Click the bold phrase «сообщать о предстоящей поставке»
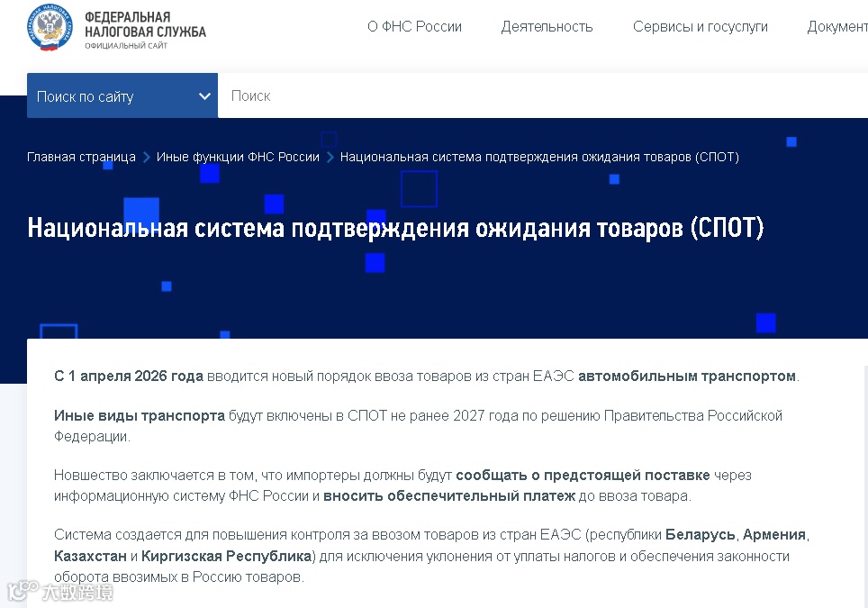Screen dimensions: 868x608 tap(583, 475)
